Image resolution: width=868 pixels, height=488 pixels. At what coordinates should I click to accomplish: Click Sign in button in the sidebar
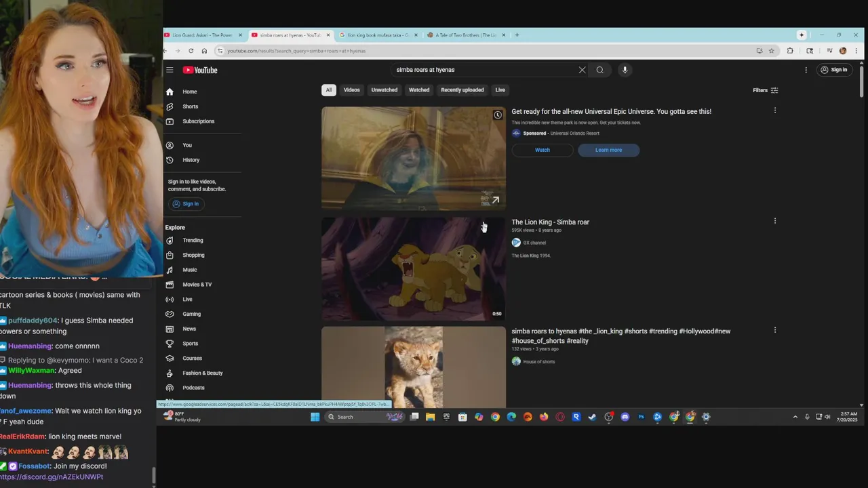(186, 204)
